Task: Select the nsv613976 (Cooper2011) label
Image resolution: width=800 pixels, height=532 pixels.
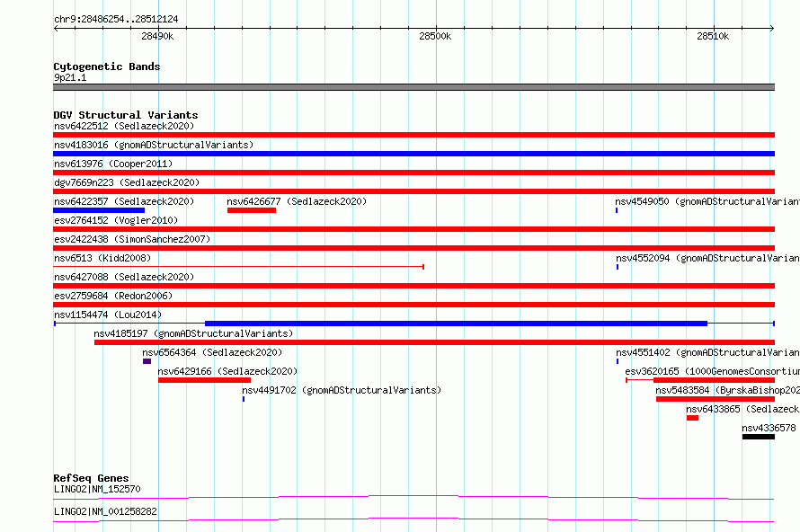Action: tap(113, 164)
